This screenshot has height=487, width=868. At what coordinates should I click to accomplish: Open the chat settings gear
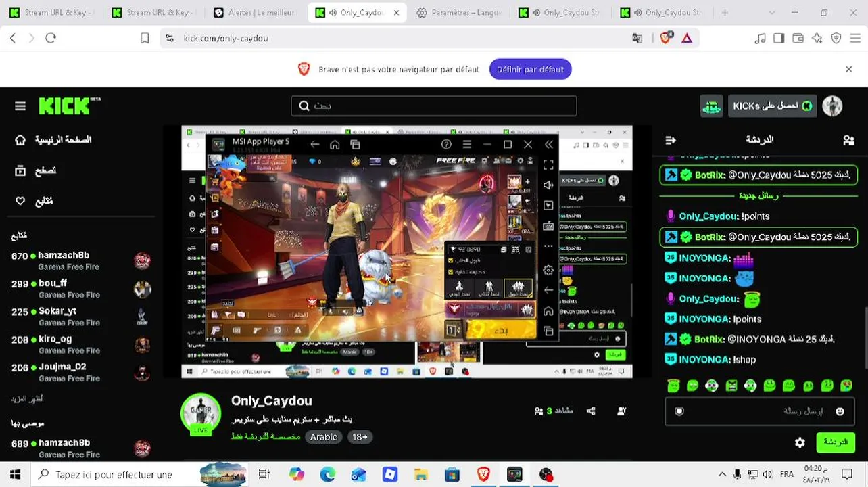(800, 442)
